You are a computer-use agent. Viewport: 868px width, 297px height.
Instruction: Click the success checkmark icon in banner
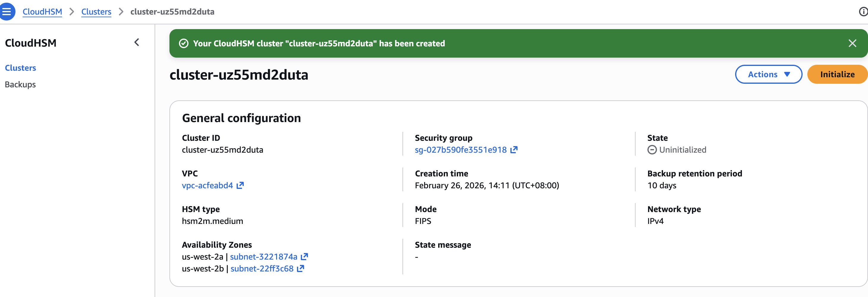(184, 43)
